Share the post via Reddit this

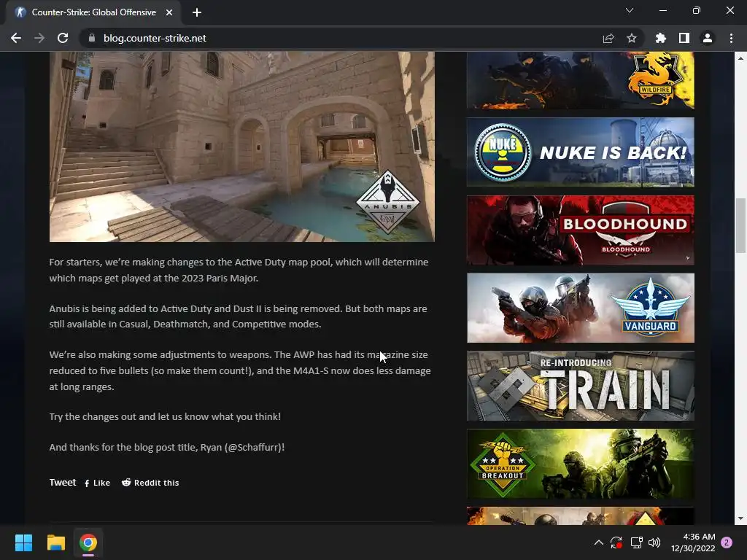click(x=150, y=483)
